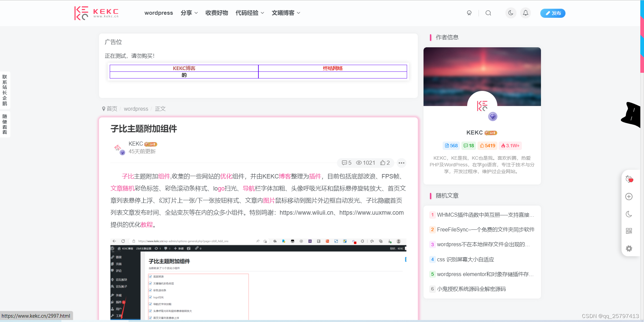Open the 收费好物 menu item
Screen dimensions: 644x322
pos(217,13)
